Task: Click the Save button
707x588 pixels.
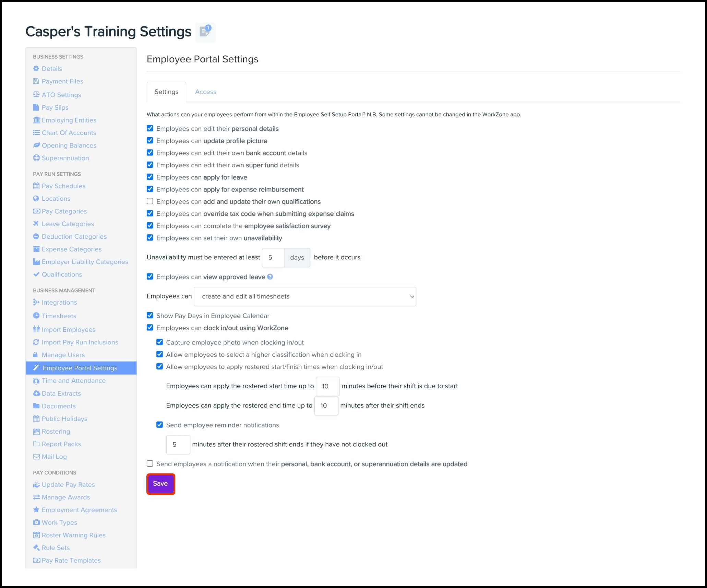Action: [160, 484]
